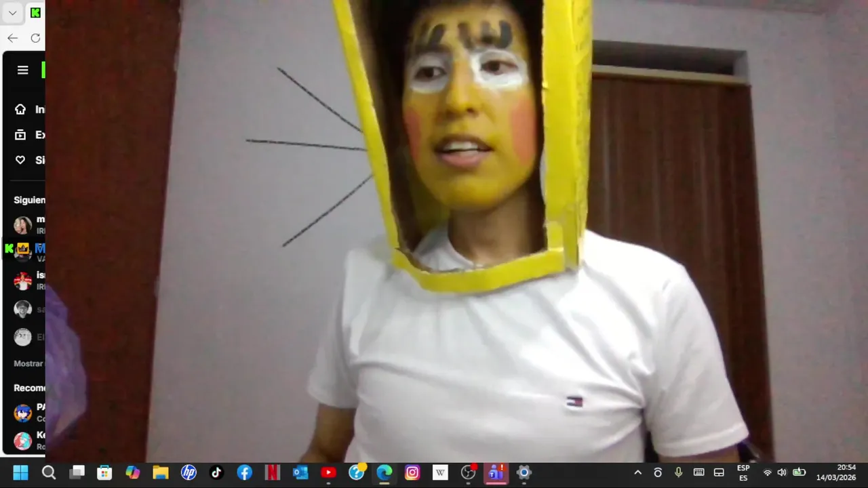
Task: Open first recommended channel avatar
Action: [22, 413]
